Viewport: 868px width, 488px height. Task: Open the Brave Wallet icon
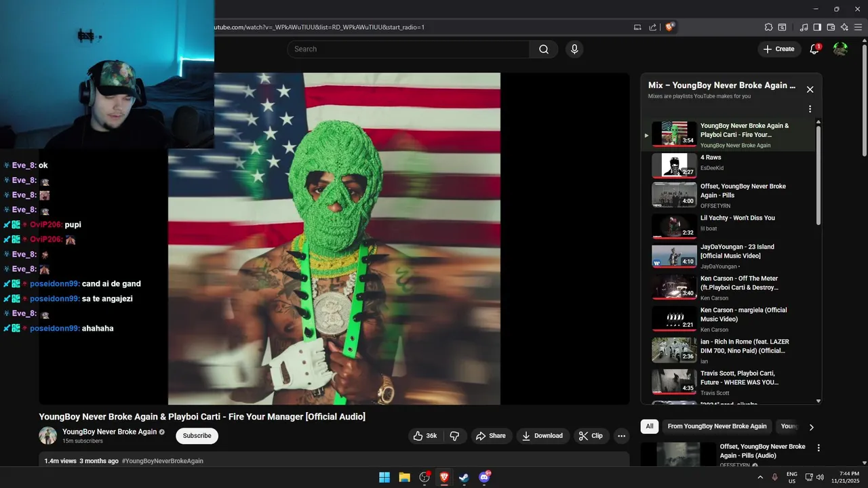831,27
